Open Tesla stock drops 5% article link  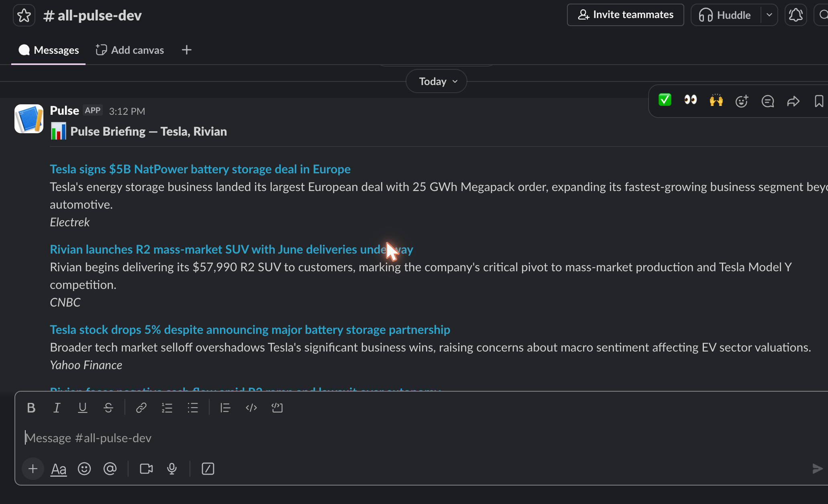[x=250, y=329]
